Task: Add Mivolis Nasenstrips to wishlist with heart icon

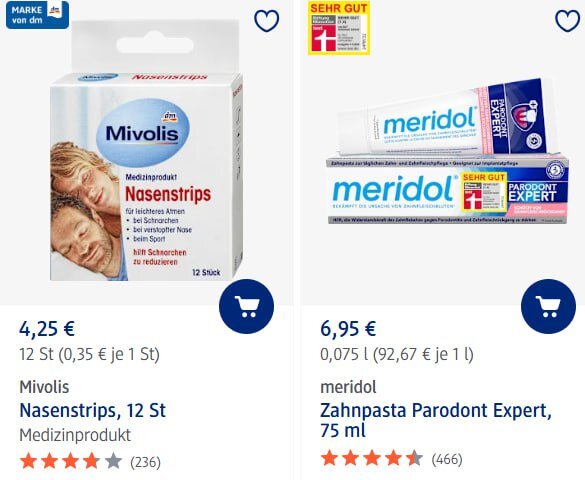Action: coord(266,21)
